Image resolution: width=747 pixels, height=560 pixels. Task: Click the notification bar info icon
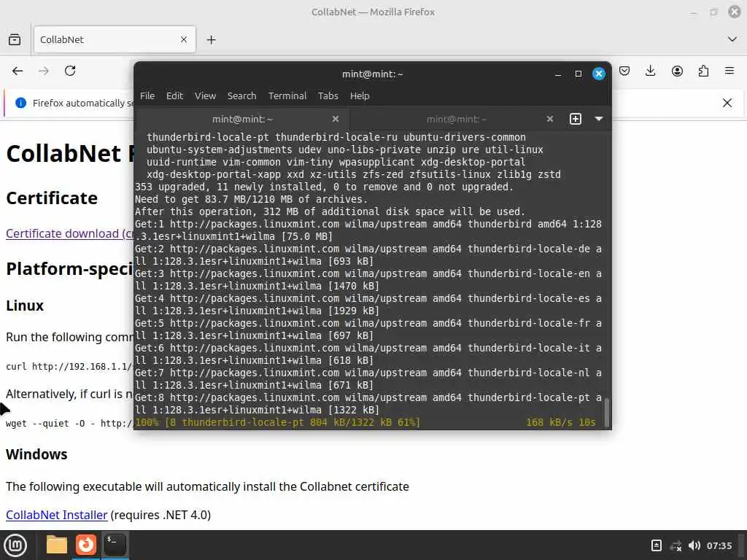(x=20, y=103)
